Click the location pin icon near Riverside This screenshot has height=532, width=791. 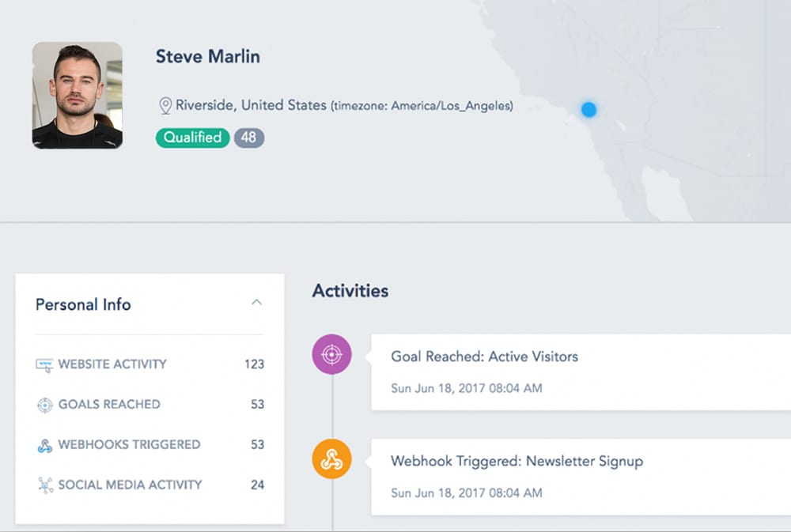coord(165,105)
